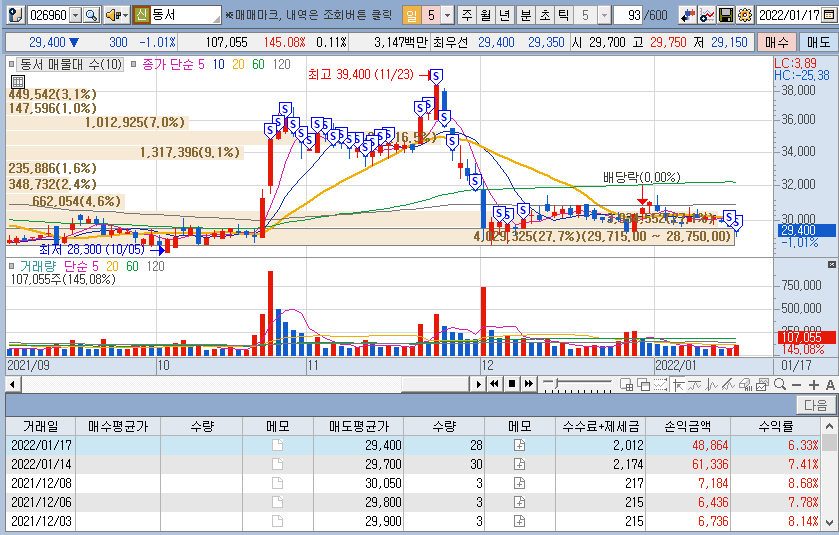Click the zoom magnifier icon in chart toolbar
839x535 pixels.
780,384
